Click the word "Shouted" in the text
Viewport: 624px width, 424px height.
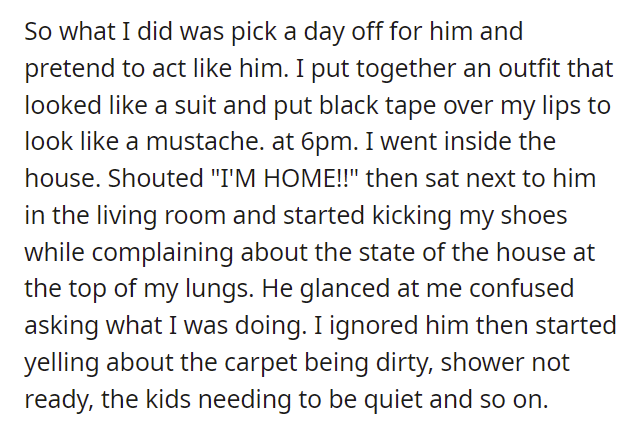(156, 178)
